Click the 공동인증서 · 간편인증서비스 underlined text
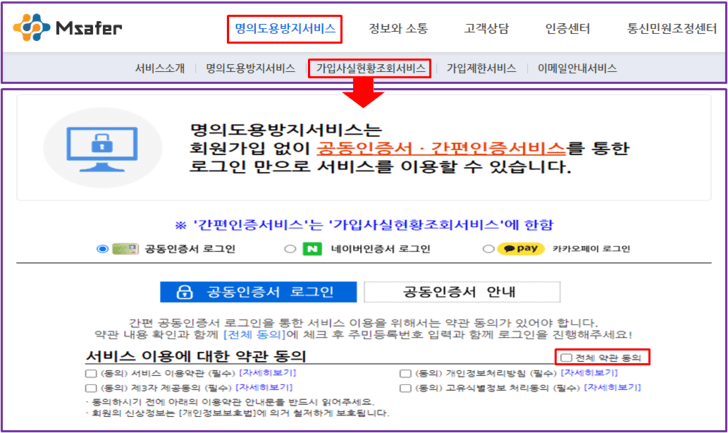The image size is (728, 433). 441,148
